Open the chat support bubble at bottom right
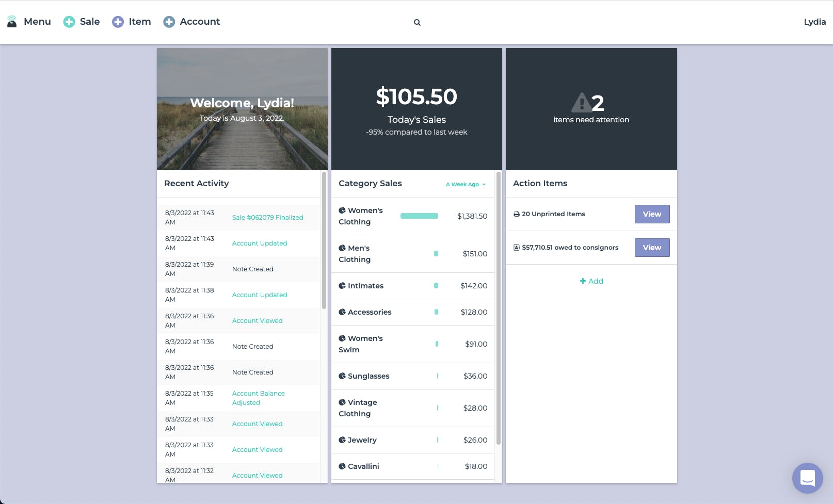Viewport: 833px width, 504px height. [x=807, y=478]
